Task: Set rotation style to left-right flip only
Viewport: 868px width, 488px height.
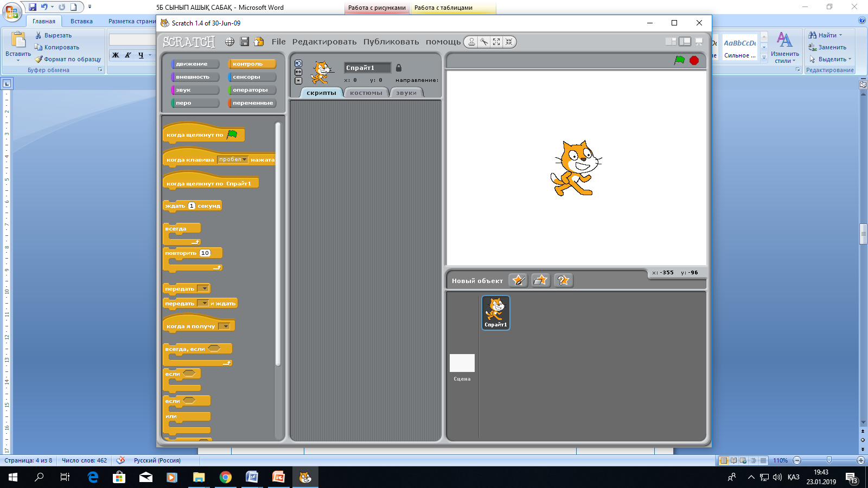Action: tap(298, 72)
